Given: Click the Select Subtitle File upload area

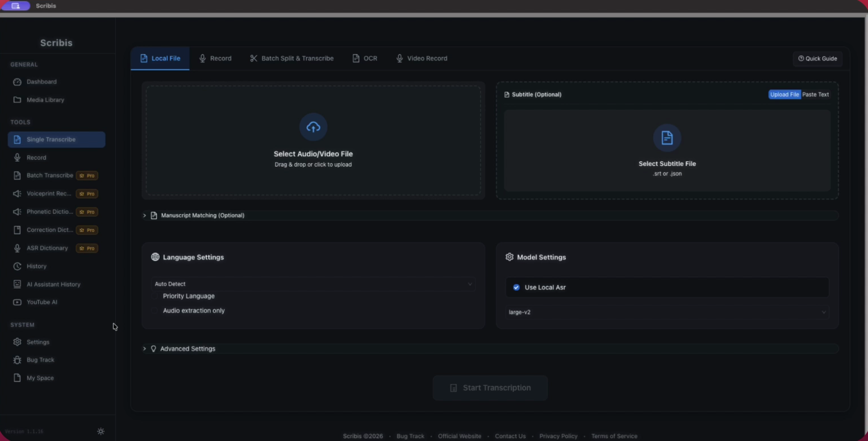Looking at the screenshot, I should pos(667,151).
